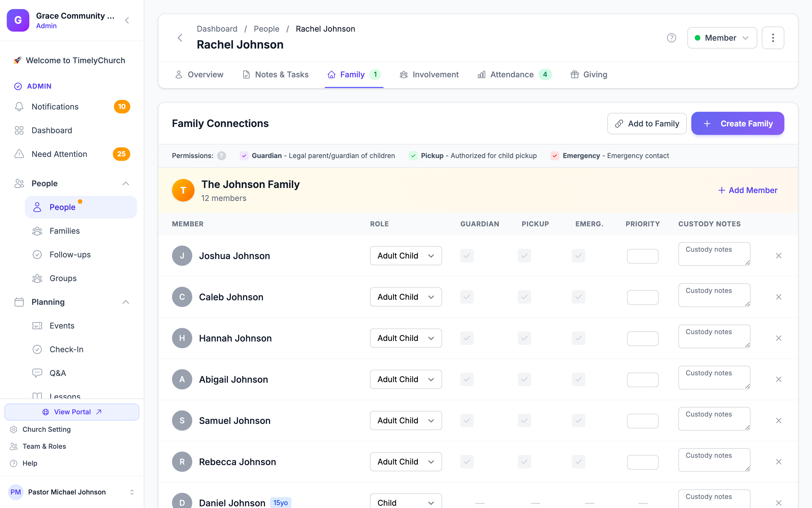Collapse the Planning sidebar section

point(125,302)
